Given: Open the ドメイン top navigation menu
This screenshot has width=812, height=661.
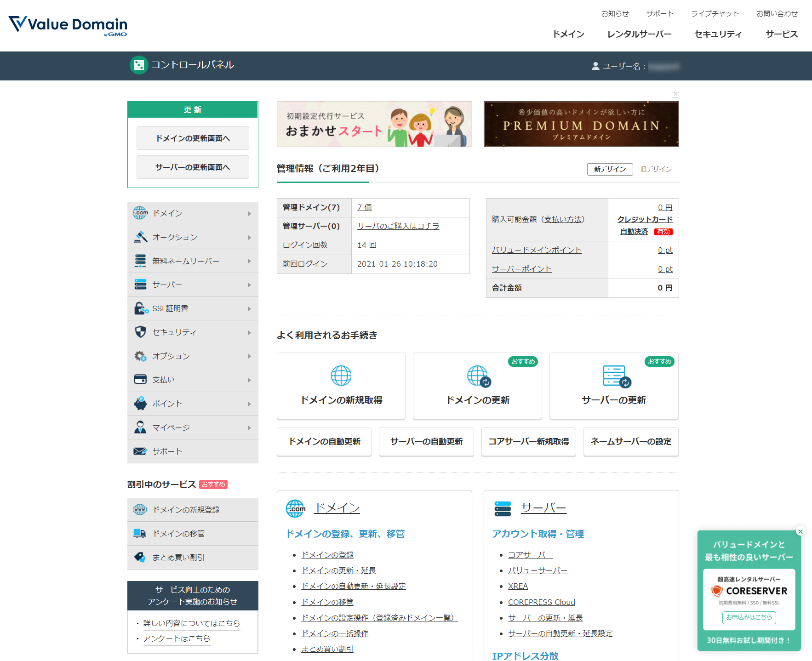Looking at the screenshot, I should 568,34.
